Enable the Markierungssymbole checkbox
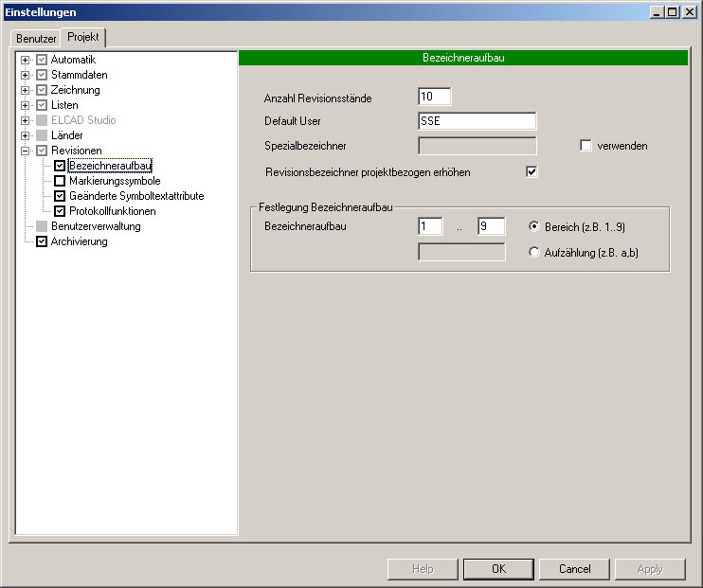Viewport: 703px width, 588px height. [60, 181]
